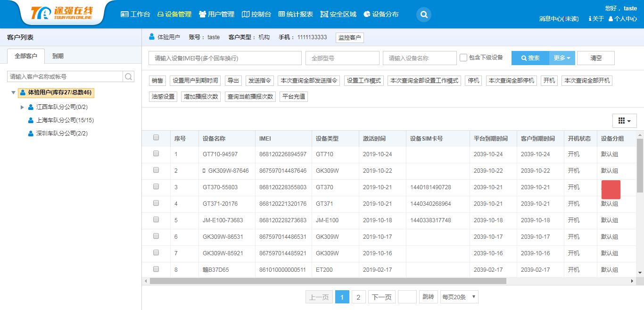The image size is (644, 310).
Task: Click the 销售 button
Action: click(157, 81)
